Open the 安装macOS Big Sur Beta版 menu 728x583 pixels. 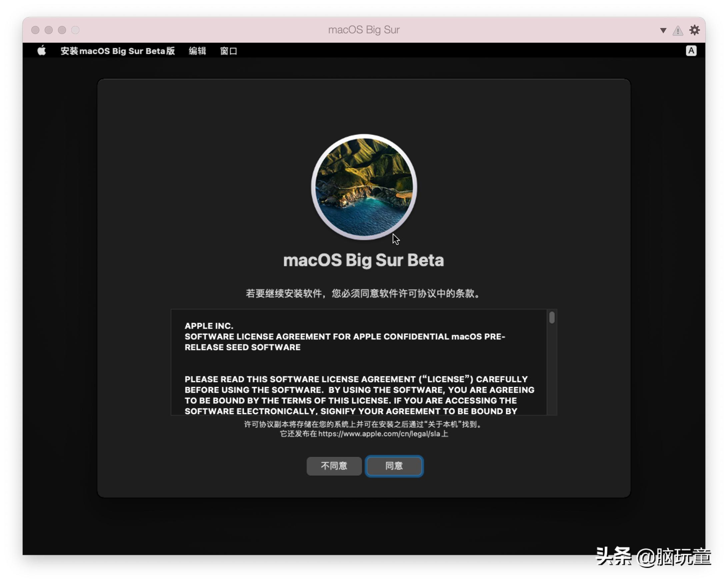click(x=118, y=51)
